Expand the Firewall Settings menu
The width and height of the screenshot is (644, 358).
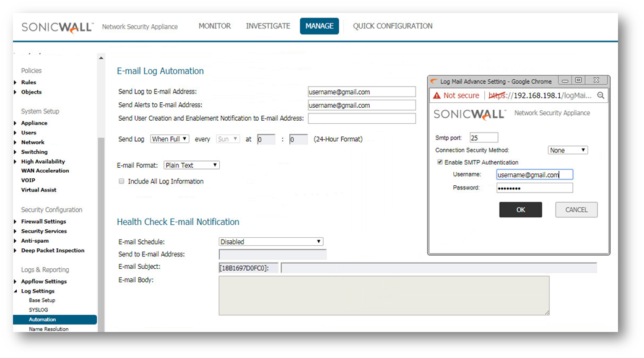43,222
